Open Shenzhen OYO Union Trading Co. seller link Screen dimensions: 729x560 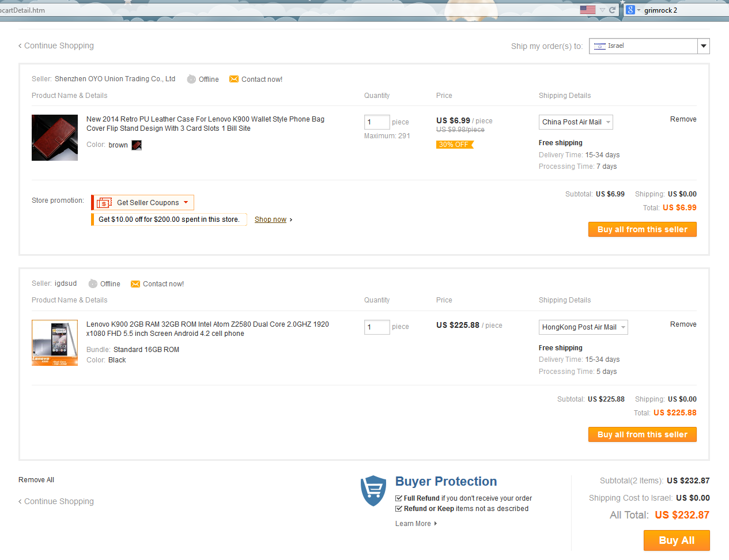pyautogui.click(x=115, y=79)
